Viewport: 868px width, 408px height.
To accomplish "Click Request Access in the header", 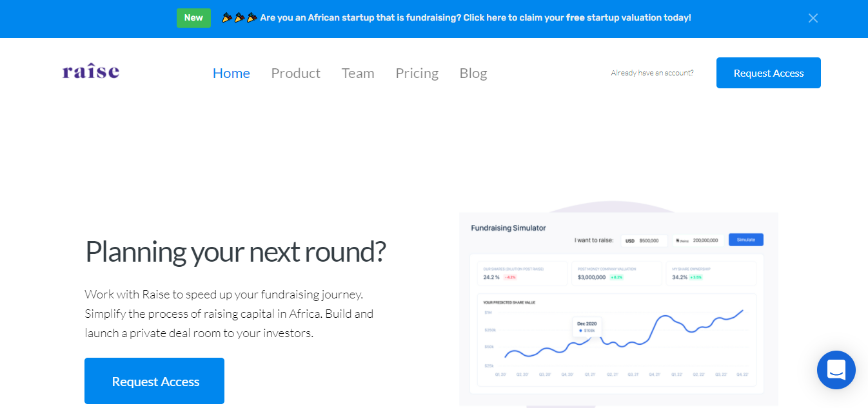I will 768,73.
